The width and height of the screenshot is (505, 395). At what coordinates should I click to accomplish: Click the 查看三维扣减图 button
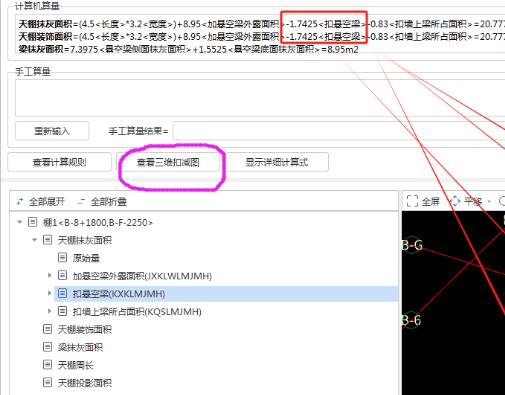pos(168,162)
